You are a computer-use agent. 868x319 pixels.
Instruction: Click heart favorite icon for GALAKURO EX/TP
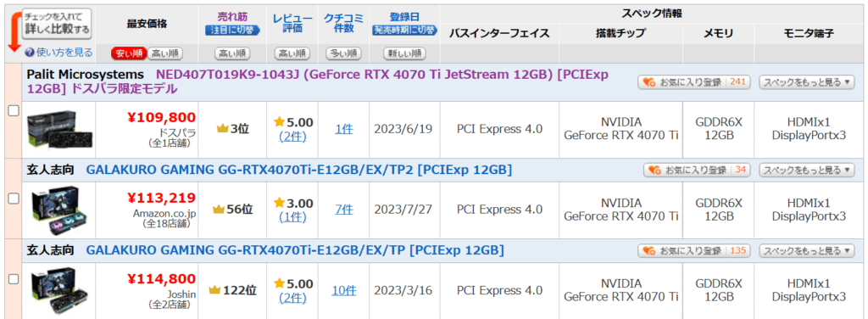click(x=648, y=250)
